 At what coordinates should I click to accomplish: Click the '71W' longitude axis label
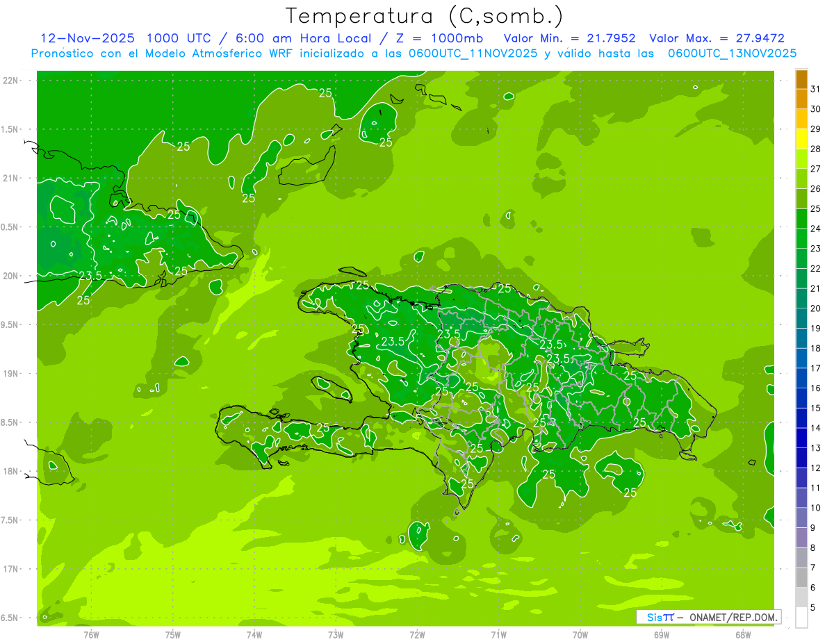point(498,634)
